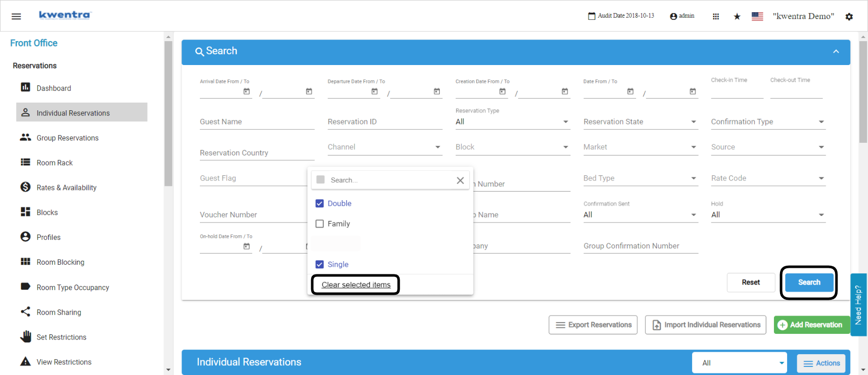The image size is (868, 375).
Task: Click the Reset button
Action: [x=751, y=283]
